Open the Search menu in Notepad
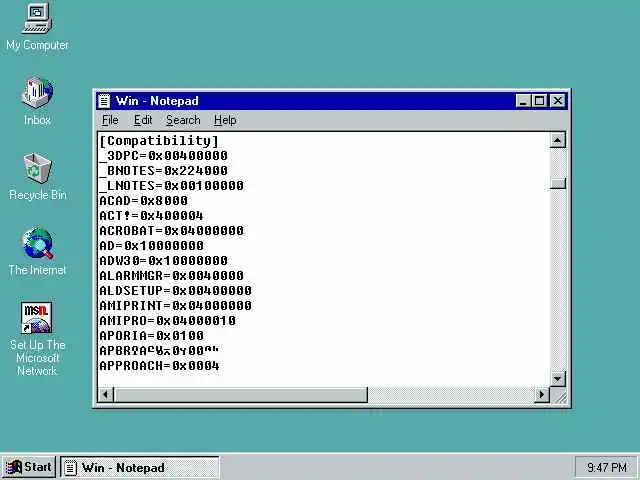This screenshot has width=640, height=480. pyautogui.click(x=183, y=120)
